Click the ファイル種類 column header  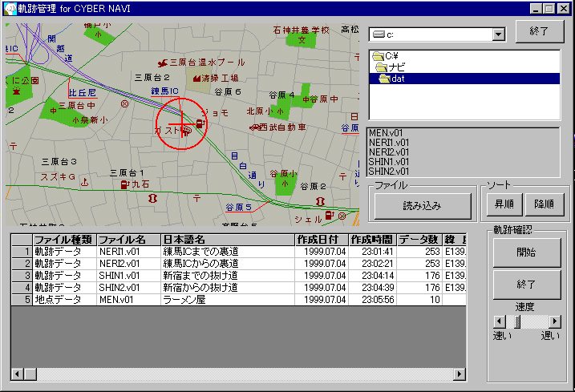(64, 240)
